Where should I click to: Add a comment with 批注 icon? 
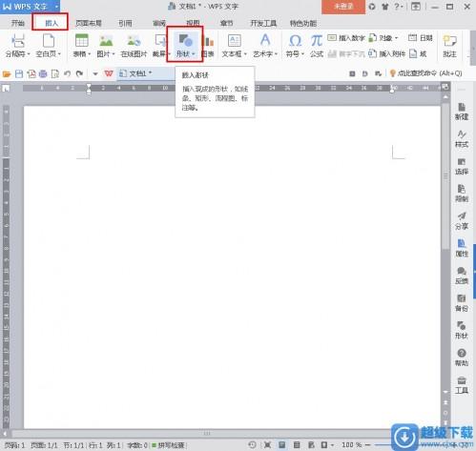pos(449,45)
